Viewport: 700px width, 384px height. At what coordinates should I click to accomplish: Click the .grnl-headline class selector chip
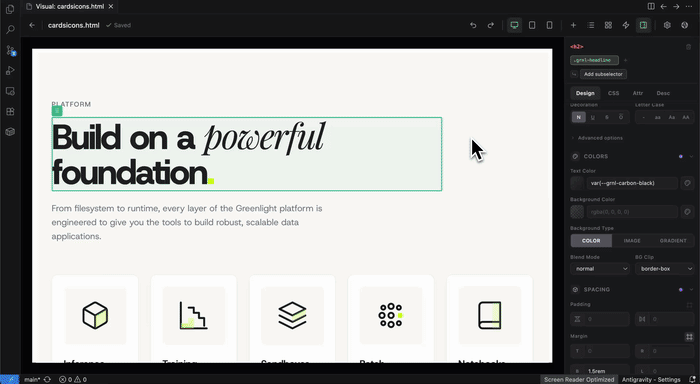click(594, 60)
